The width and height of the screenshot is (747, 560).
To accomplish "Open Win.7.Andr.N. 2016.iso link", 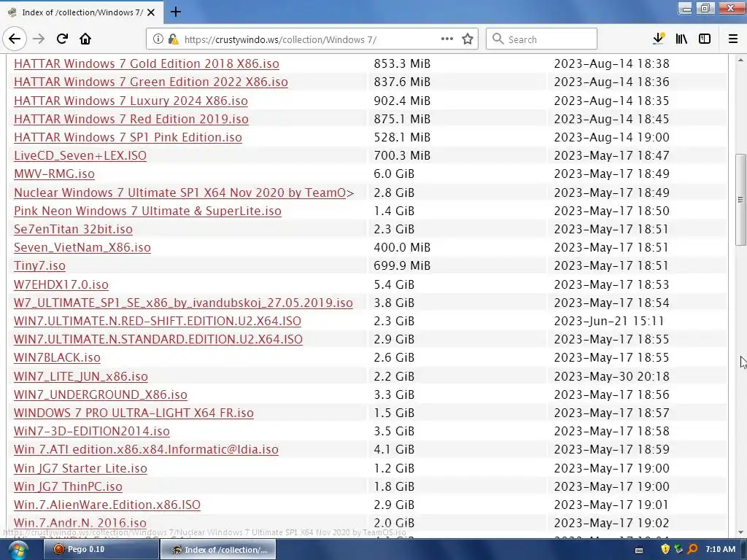I will coord(80,524).
